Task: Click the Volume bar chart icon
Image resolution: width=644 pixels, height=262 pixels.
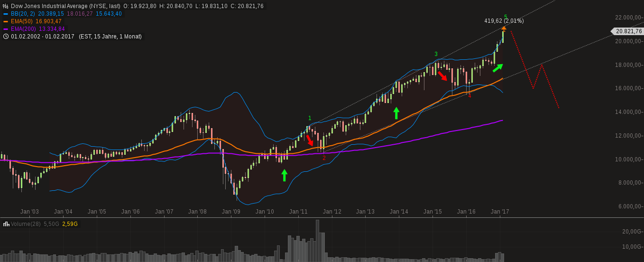Action: pos(6,224)
